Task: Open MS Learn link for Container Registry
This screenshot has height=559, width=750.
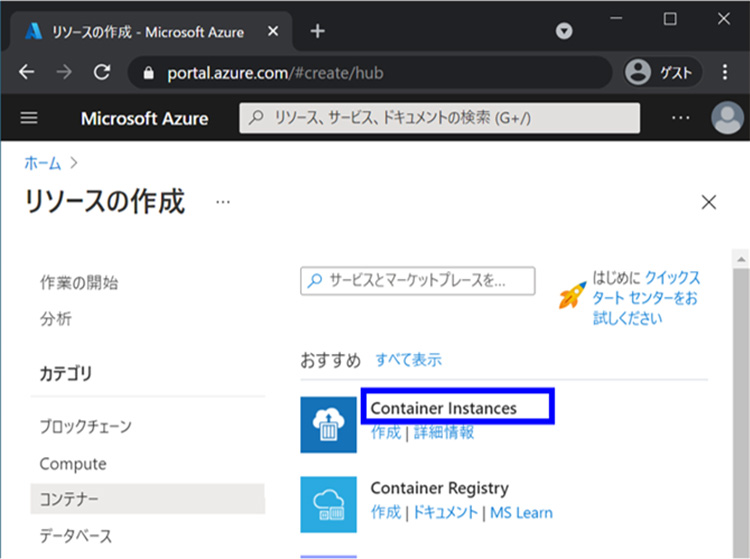Action: [x=521, y=513]
